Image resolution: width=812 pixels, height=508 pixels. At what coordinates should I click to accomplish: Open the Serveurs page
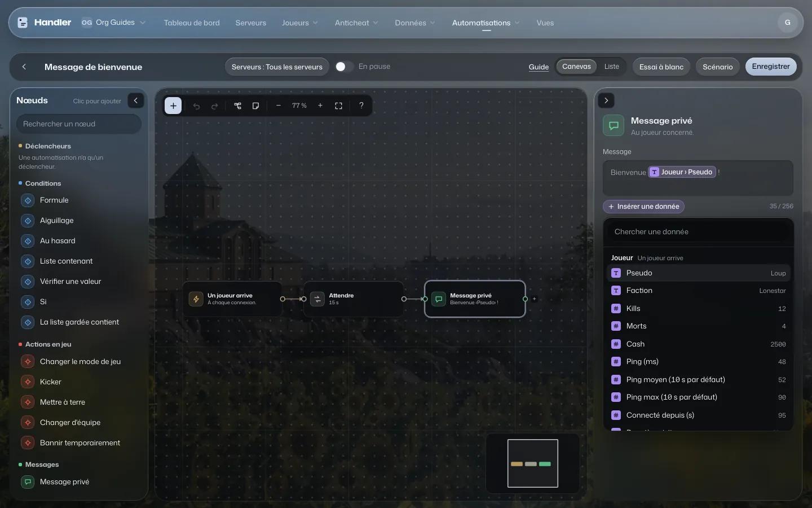point(251,23)
